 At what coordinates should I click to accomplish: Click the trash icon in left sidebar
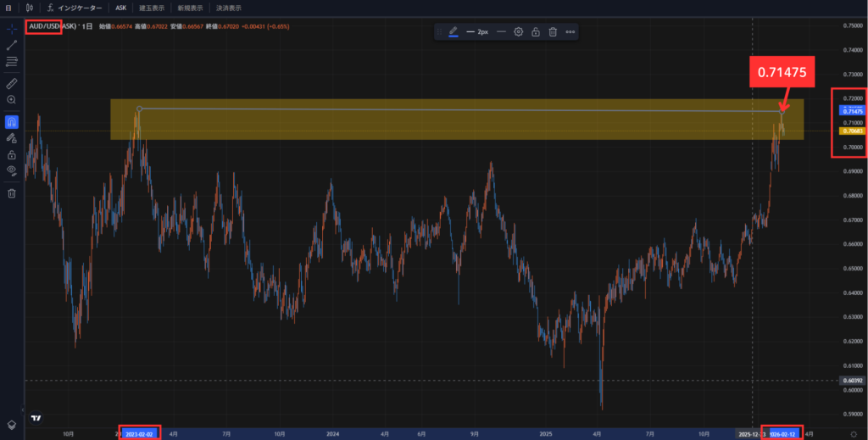12,193
